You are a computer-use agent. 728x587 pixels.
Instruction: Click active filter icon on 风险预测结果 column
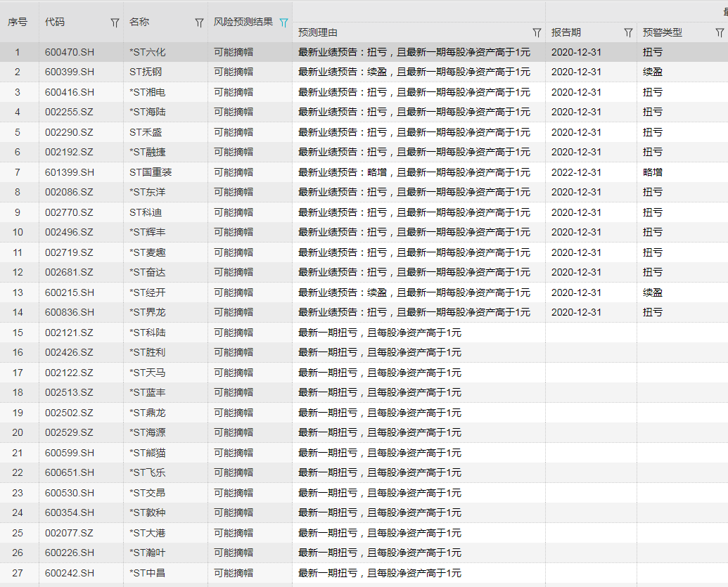[x=283, y=22]
